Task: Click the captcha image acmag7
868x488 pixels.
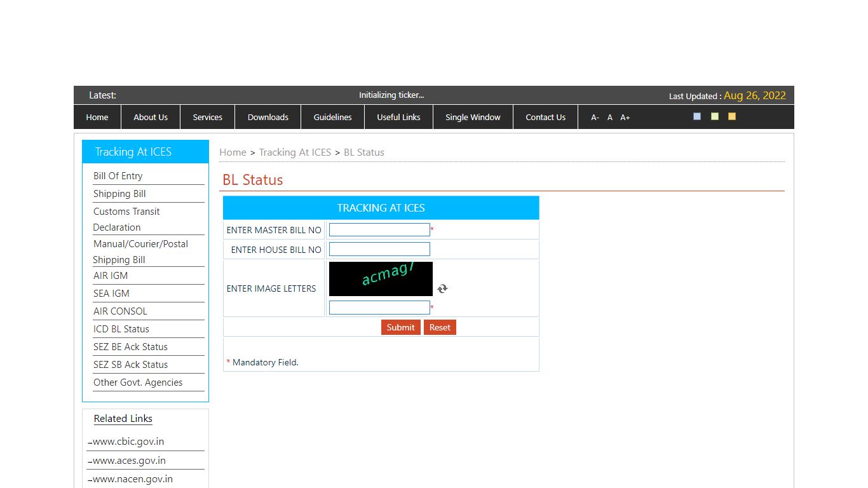Action: pos(381,279)
